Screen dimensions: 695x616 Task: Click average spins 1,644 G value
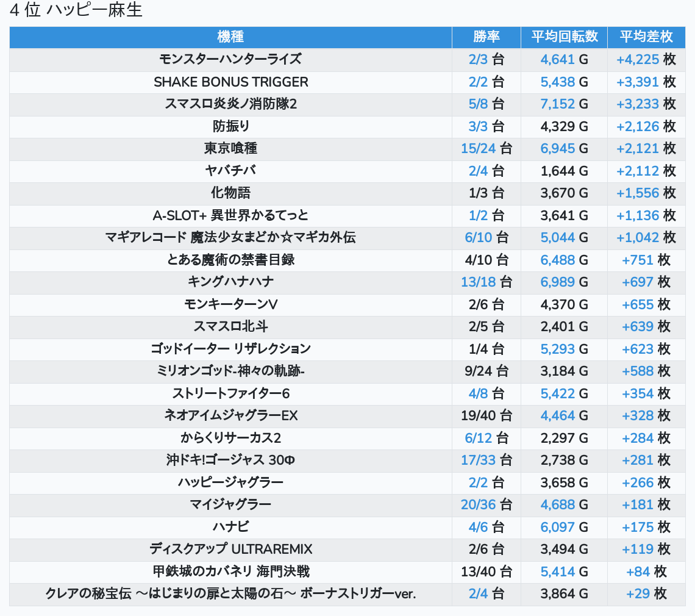click(565, 171)
